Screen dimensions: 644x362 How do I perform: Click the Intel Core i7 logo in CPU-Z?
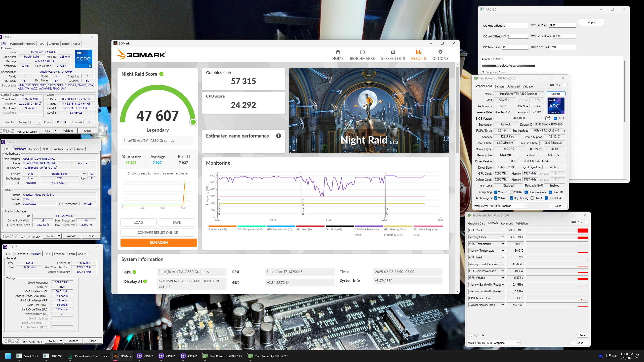coord(83,59)
